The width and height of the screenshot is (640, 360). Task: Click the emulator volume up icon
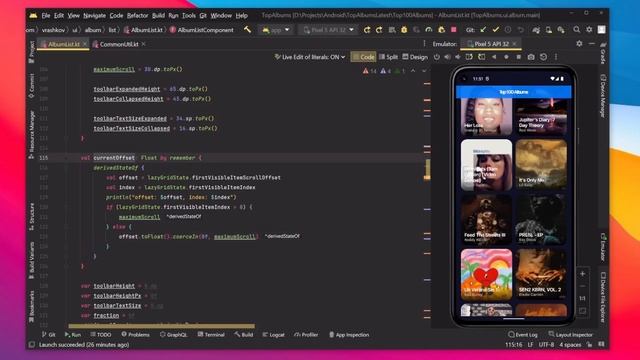447,57
